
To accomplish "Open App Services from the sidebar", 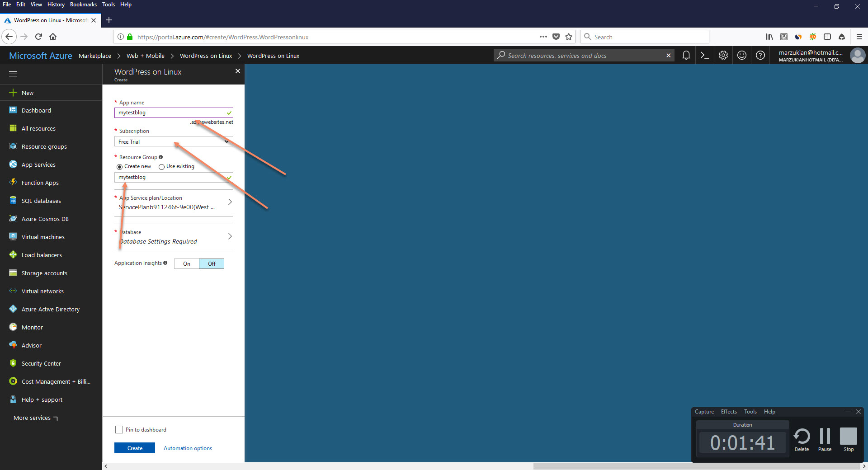I will 38,164.
